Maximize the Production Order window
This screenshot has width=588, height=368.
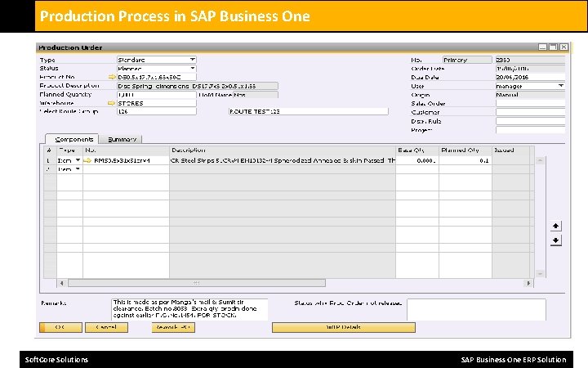pyautogui.click(x=553, y=47)
